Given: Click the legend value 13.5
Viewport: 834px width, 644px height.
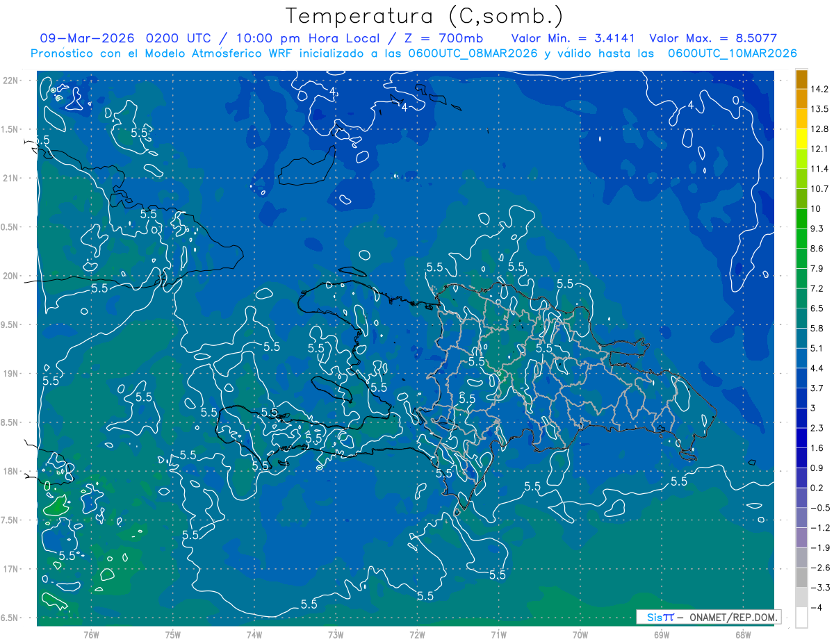Looking at the screenshot, I should (819, 109).
